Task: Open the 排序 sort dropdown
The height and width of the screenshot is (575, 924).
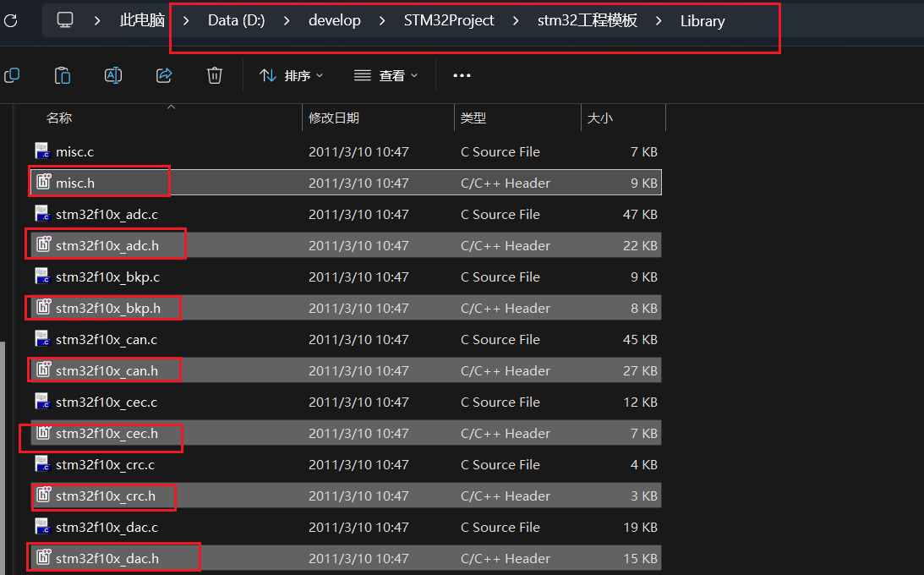Action: (292, 75)
